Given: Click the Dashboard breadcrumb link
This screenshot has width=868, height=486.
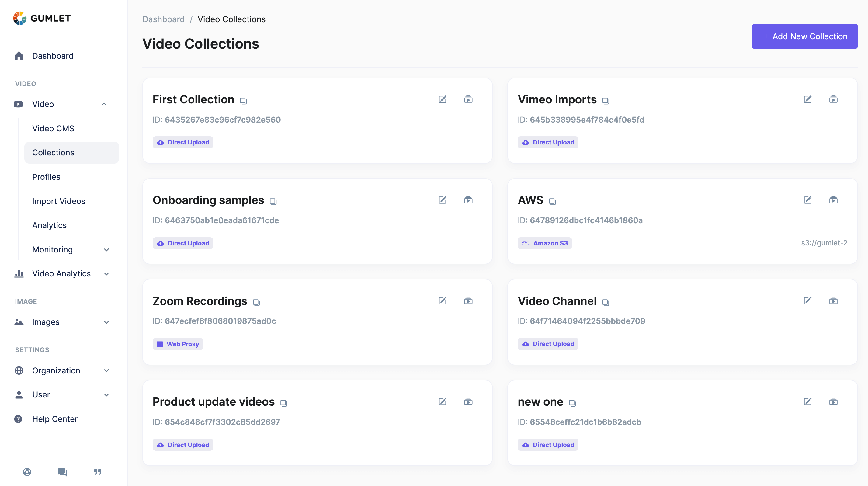Looking at the screenshot, I should [163, 19].
